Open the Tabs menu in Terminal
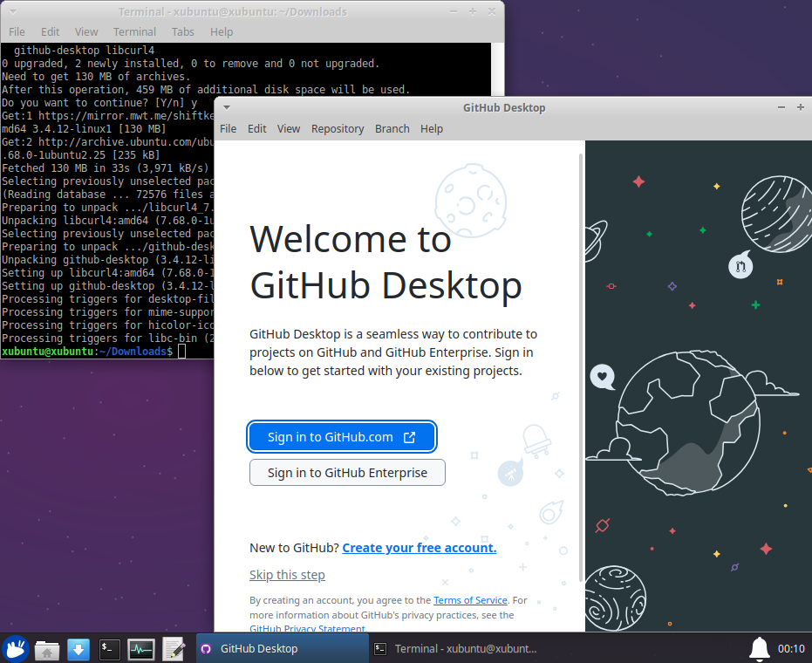This screenshot has height=663, width=812. 182,31
